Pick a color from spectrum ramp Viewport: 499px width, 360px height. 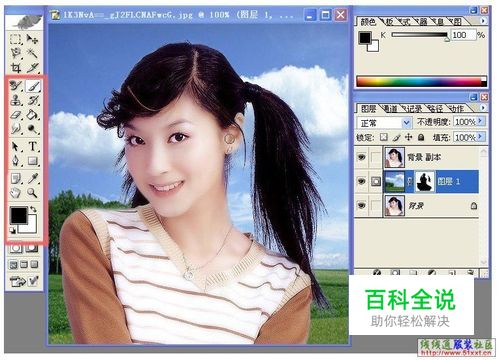[421, 81]
